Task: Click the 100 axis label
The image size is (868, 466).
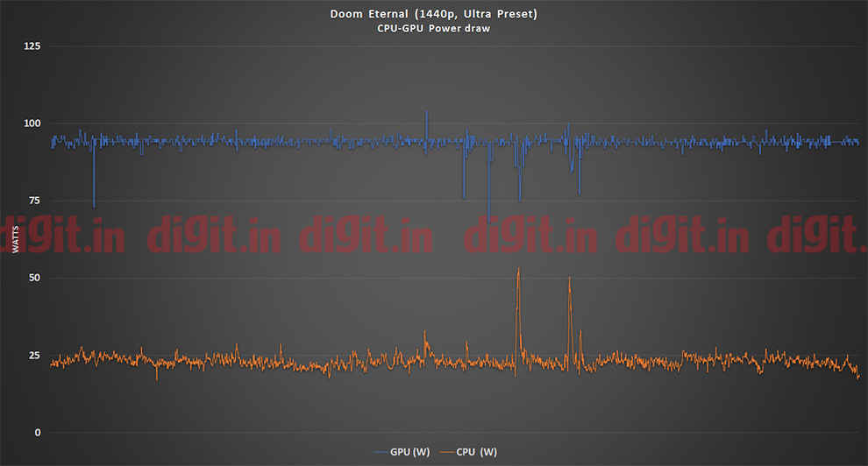Action: [32, 124]
